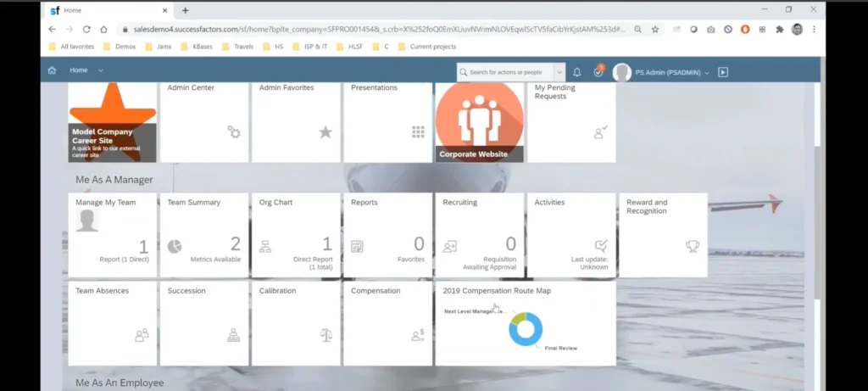This screenshot has height=391, width=868.
Task: Open the Succession tile
Action: point(204,323)
